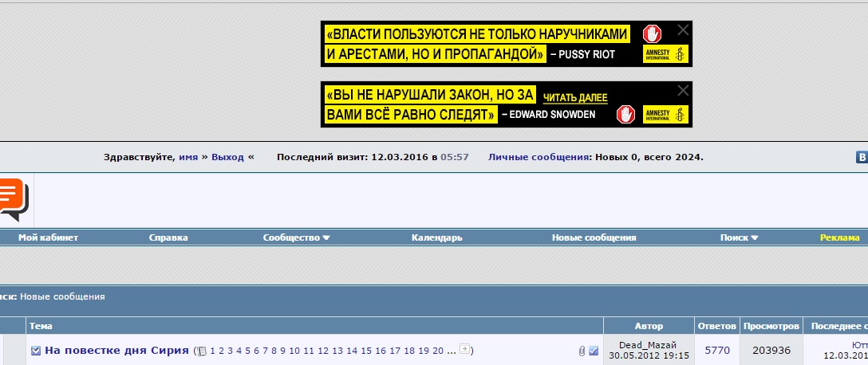This screenshot has width=868, height=365.
Task: Open Новые сообщения in the navigation bar
Action: pos(594,237)
